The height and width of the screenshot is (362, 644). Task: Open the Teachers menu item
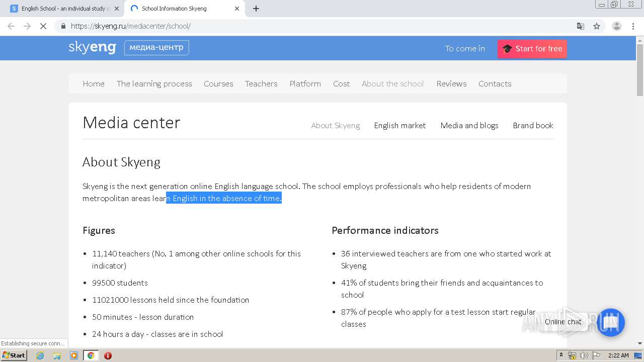point(261,84)
